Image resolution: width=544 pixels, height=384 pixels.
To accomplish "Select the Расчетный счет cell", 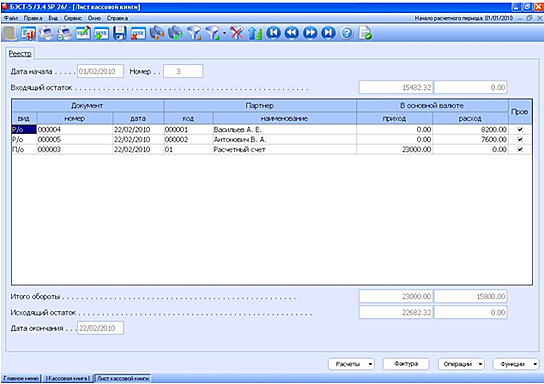I will pyautogui.click(x=284, y=150).
